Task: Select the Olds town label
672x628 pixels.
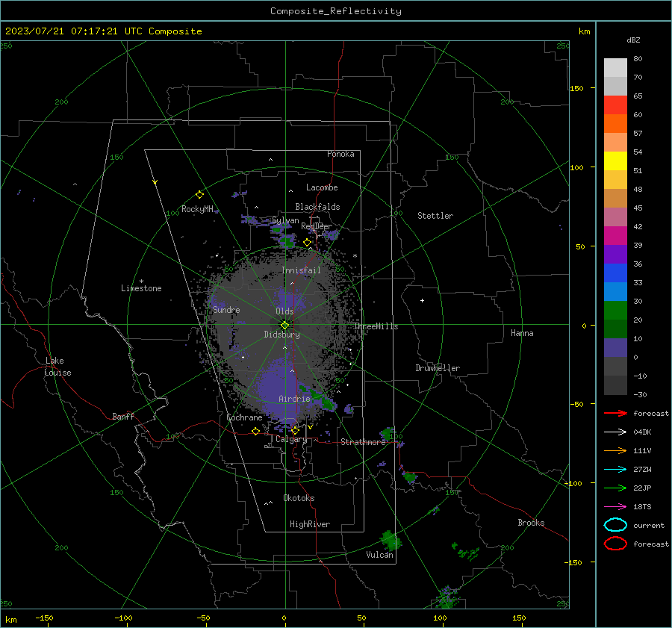Action: tap(284, 311)
